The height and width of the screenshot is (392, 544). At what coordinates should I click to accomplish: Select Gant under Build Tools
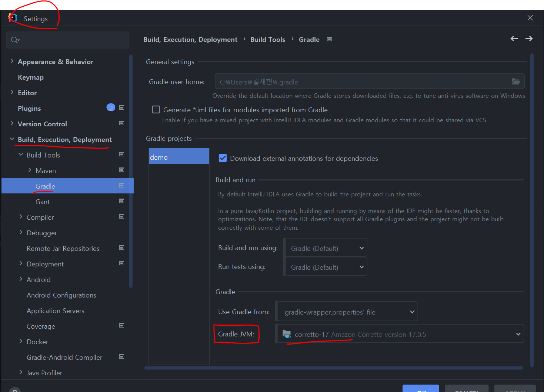[x=43, y=202]
